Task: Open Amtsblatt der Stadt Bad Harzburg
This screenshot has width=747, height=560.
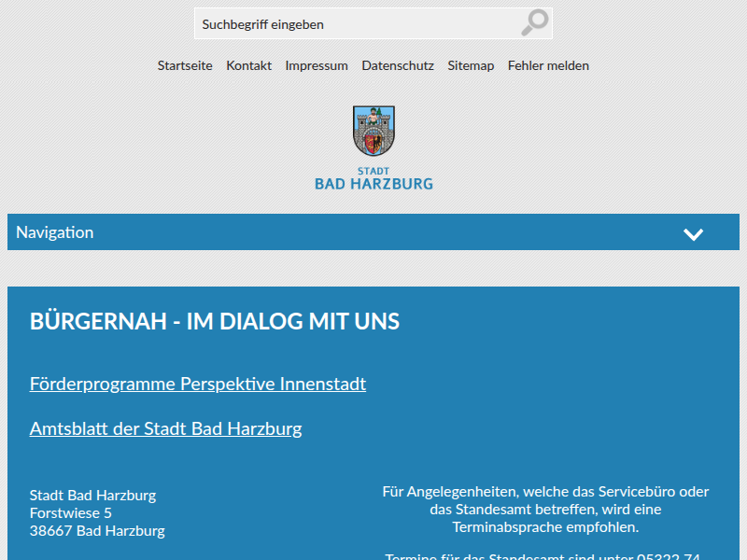Action: (165, 428)
